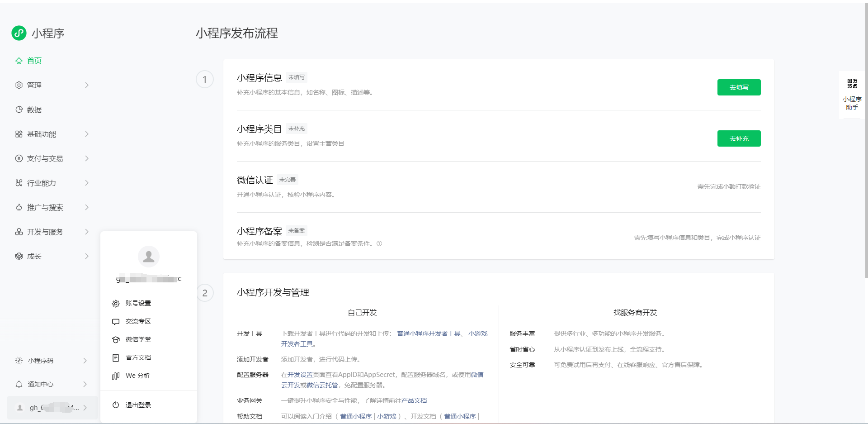The width and height of the screenshot is (868, 424).
Task: Click the 退出登录 power icon
Action: (116, 405)
